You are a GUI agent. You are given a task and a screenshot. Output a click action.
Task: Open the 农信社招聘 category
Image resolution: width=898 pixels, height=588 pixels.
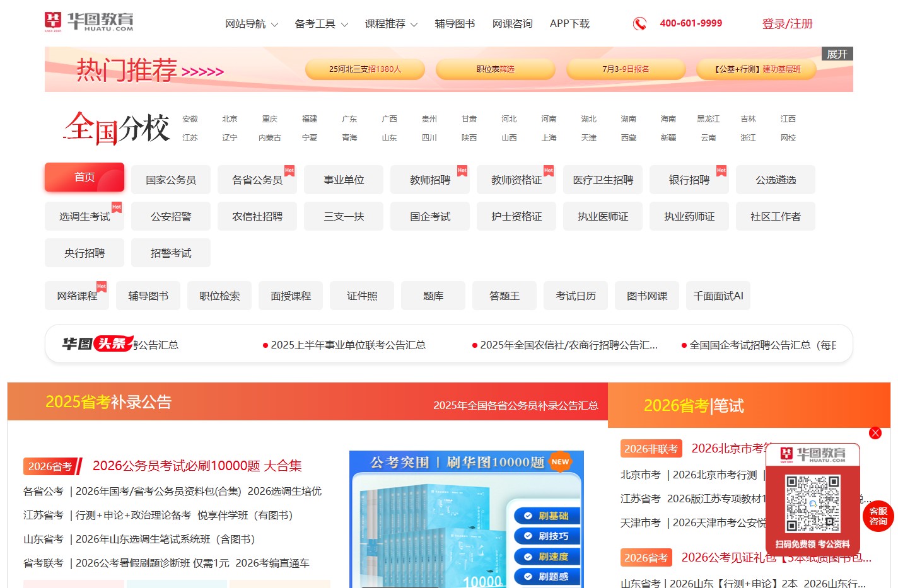(x=257, y=217)
